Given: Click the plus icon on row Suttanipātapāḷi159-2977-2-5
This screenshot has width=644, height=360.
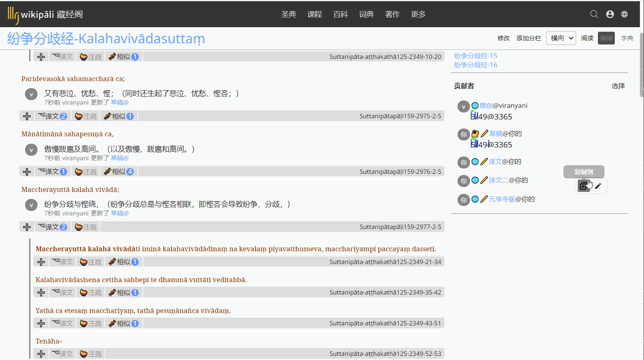Looking at the screenshot, I should pos(27,227).
